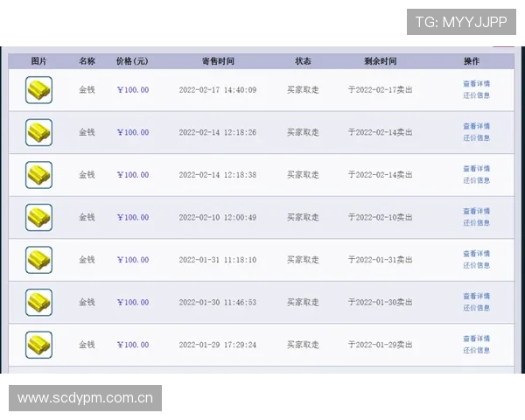
Task: Open 查看详情 for the 2022-02-14 12:18:26 listing
Action: [x=477, y=126]
